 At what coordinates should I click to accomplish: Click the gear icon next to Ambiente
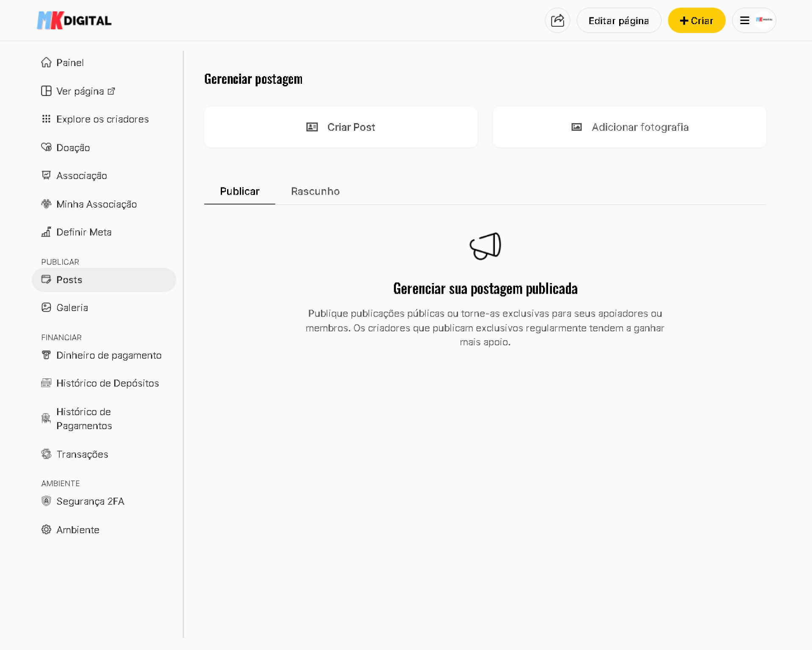coord(46,529)
